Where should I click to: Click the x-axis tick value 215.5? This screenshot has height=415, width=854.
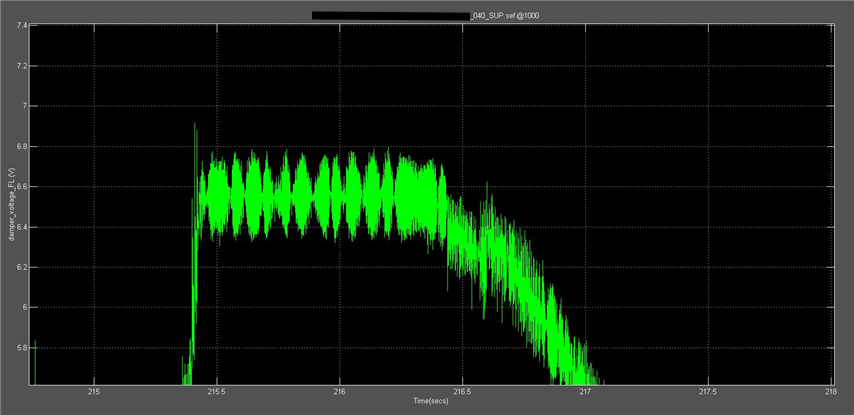[217, 392]
